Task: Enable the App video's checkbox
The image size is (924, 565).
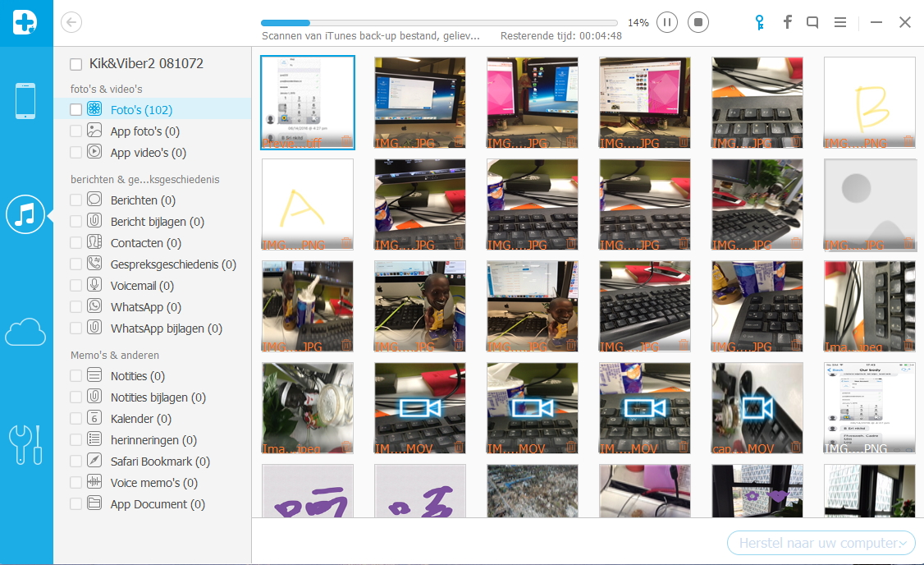Action: 75,152
